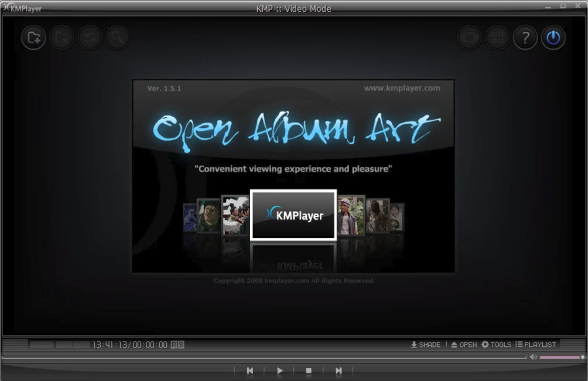Image resolution: width=588 pixels, height=381 pixels.
Task: Click the add folder icon
Action: point(33,38)
